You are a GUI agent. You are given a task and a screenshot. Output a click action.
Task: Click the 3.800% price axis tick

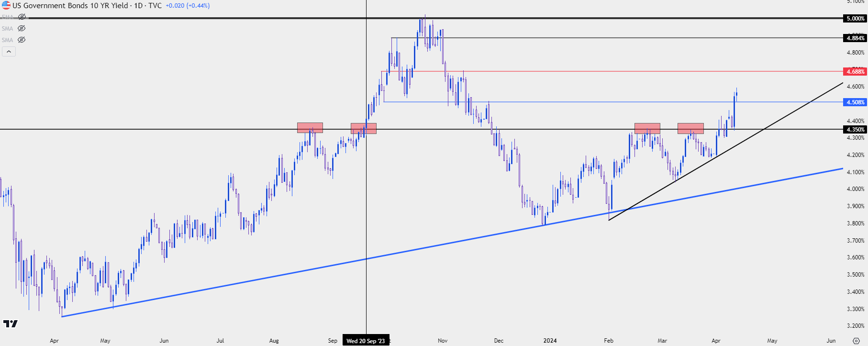pyautogui.click(x=856, y=223)
